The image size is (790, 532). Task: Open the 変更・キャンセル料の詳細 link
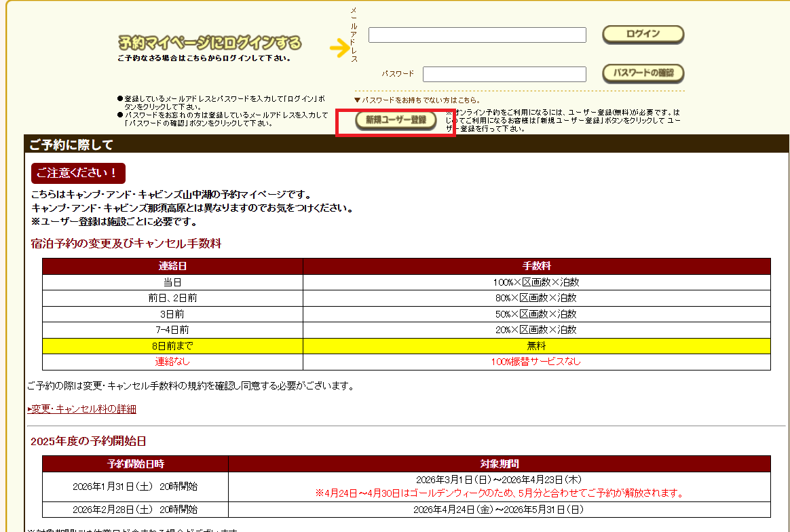81,408
